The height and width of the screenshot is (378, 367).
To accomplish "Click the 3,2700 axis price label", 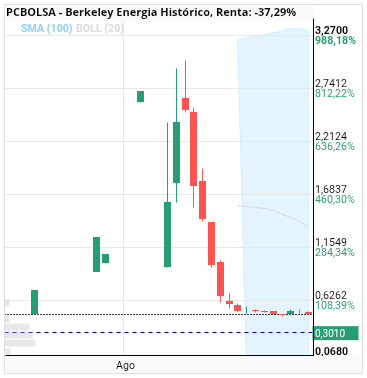I will [331, 30].
